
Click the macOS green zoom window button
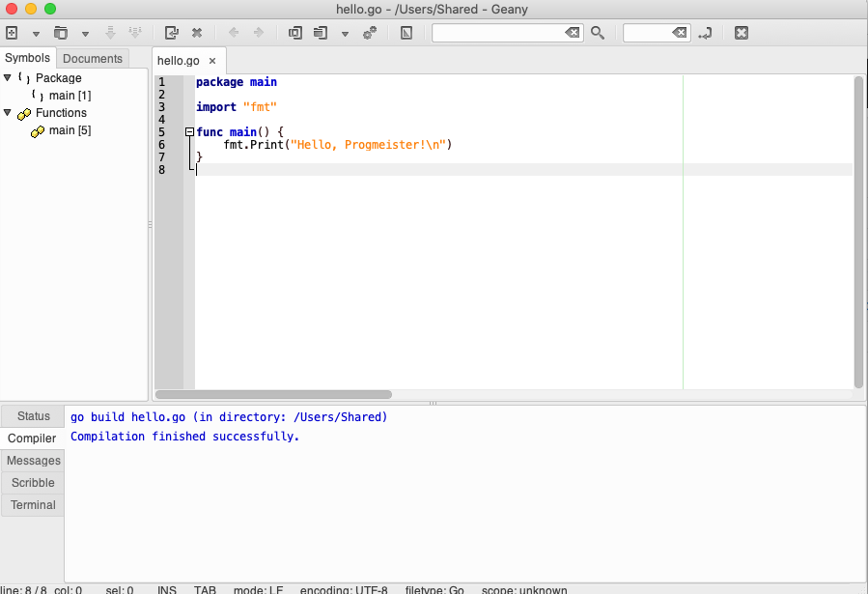pyautogui.click(x=50, y=9)
